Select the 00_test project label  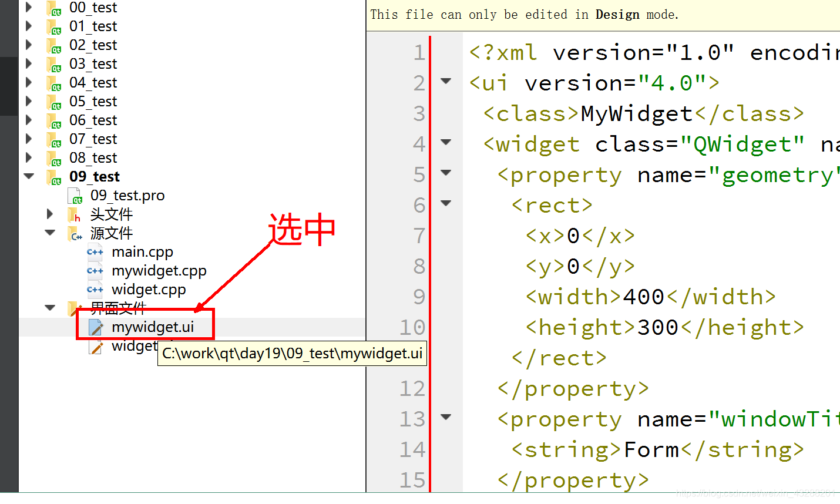[x=93, y=8]
